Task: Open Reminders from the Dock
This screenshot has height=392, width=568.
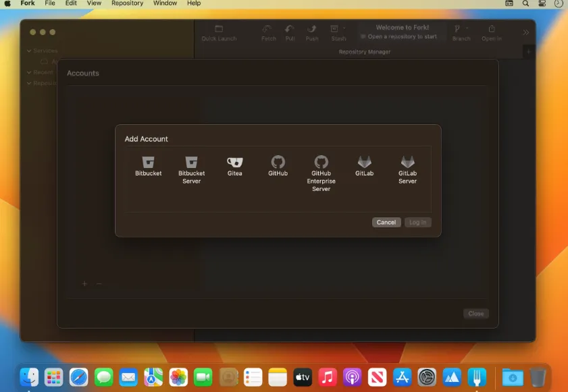Action: point(253,377)
